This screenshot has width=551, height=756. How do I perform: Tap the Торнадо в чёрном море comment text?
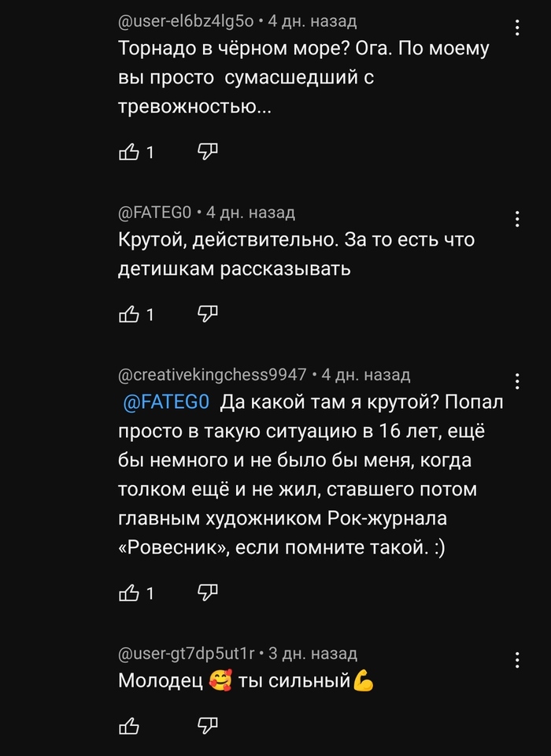click(x=303, y=77)
